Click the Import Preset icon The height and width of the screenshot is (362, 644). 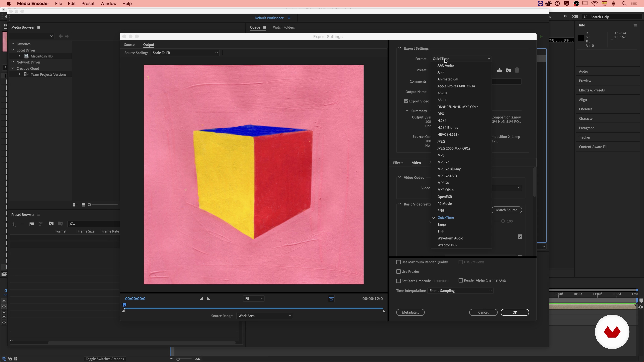[x=508, y=70]
